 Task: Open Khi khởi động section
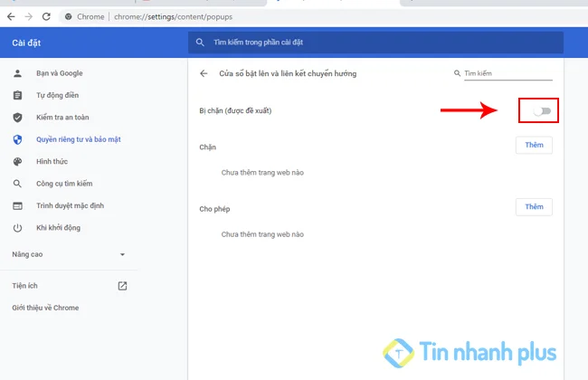58,228
